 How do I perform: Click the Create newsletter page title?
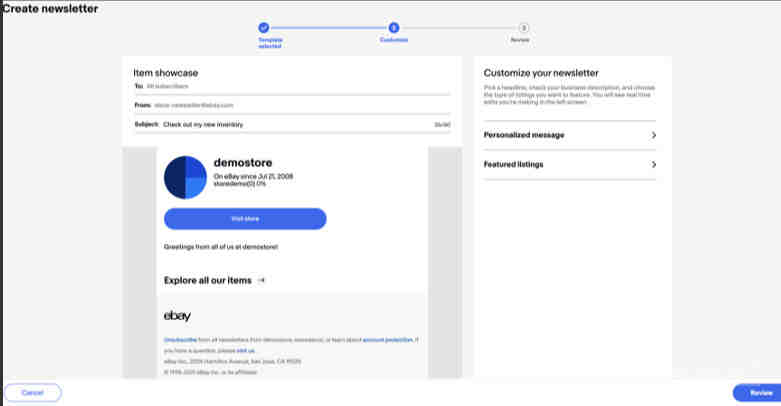(x=50, y=8)
